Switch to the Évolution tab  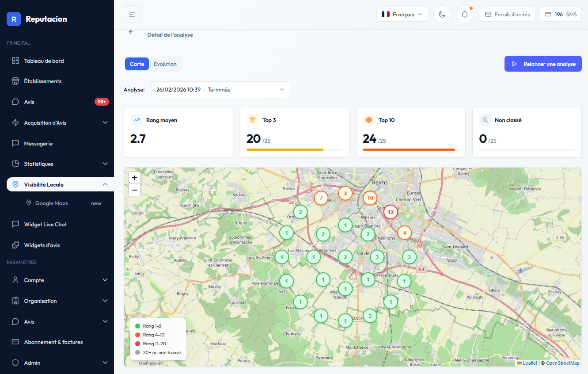tap(165, 64)
